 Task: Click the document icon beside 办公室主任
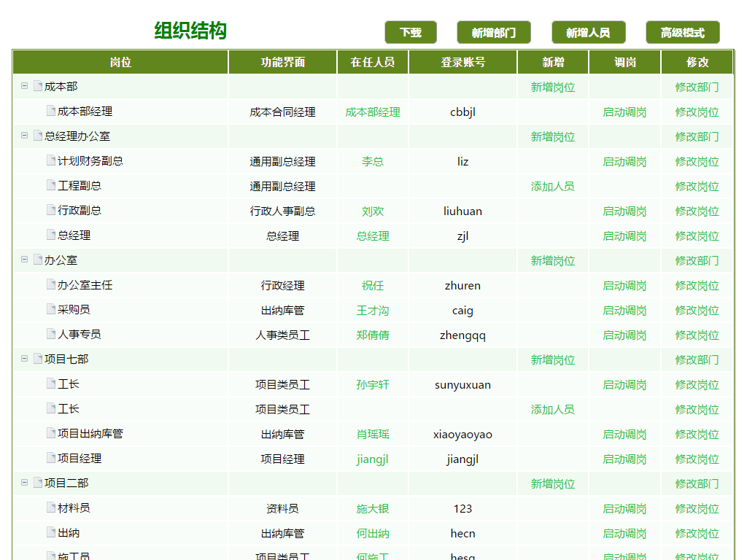(51, 284)
